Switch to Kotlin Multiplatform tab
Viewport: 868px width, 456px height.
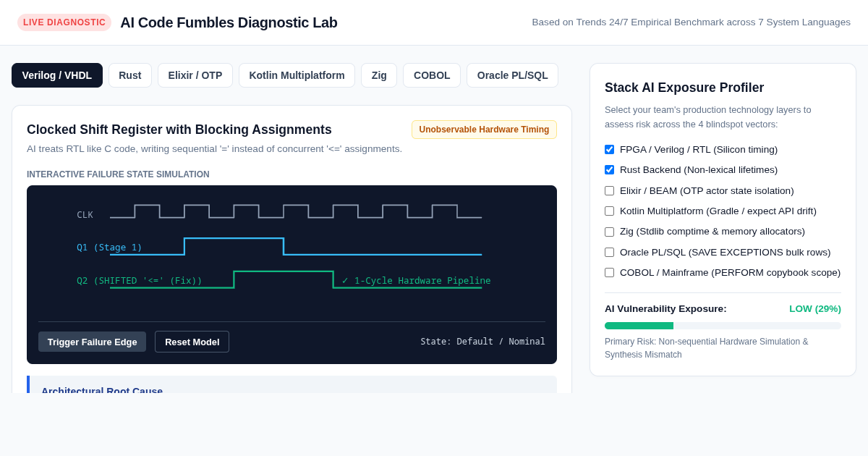pos(297,75)
